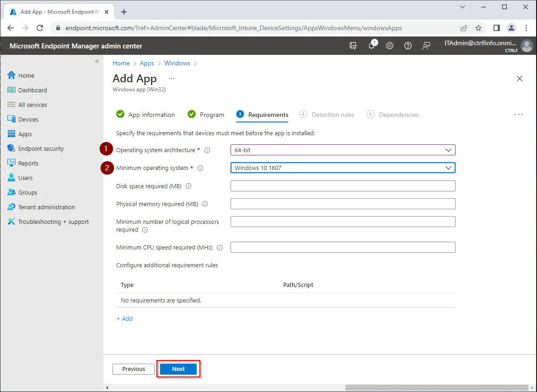The image size is (537, 392).
Task: Open the tab search chevron
Action: tap(462, 7)
